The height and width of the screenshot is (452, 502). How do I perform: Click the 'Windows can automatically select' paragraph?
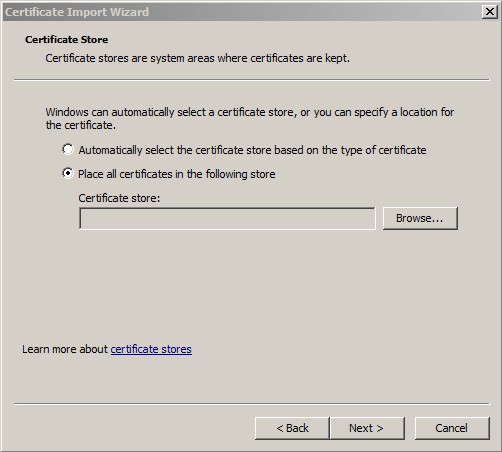click(250, 118)
